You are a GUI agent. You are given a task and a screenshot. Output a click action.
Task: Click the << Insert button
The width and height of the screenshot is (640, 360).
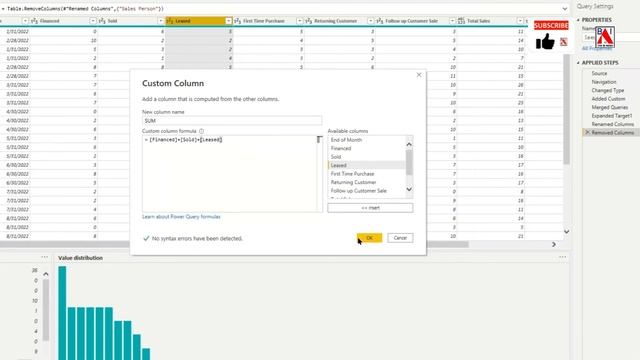pos(370,208)
